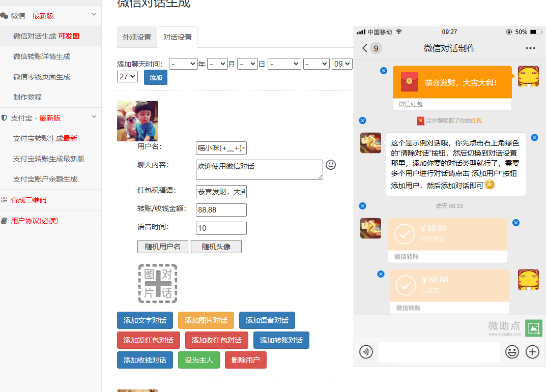Open the three-dots menu in phone preview
Screen dimensions: 547x392
[x=530, y=48]
